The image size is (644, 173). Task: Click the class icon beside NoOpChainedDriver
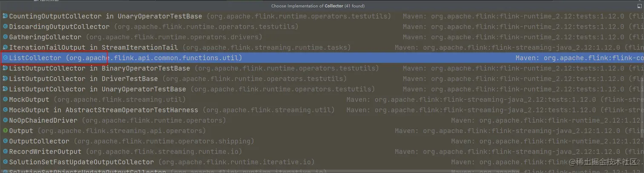pos(5,120)
